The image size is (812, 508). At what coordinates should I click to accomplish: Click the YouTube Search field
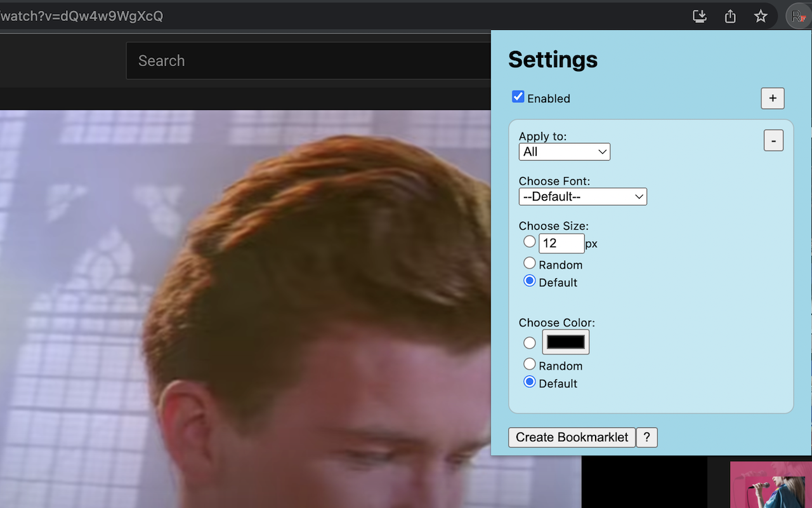[308, 61]
